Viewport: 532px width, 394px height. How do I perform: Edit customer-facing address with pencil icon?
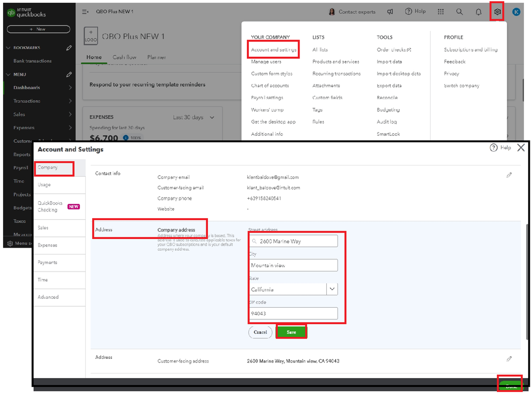509,359
